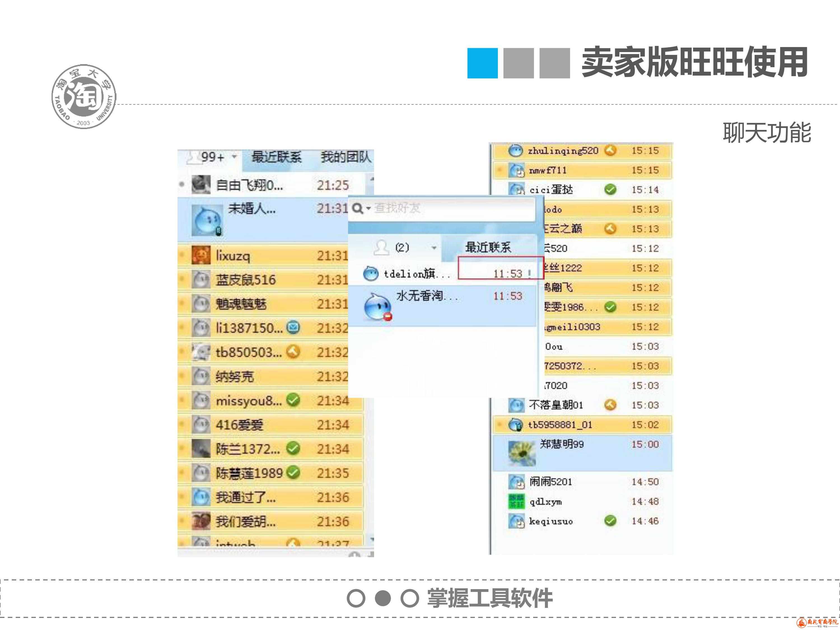The width and height of the screenshot is (840, 630).
Task: Select the contact 不落皇朝01
Action: click(x=582, y=405)
